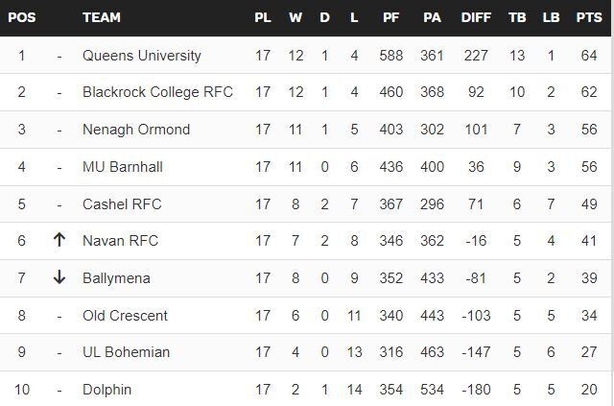Open the Old Crescent entry
Screen dimensions: 614x406
pos(125,316)
